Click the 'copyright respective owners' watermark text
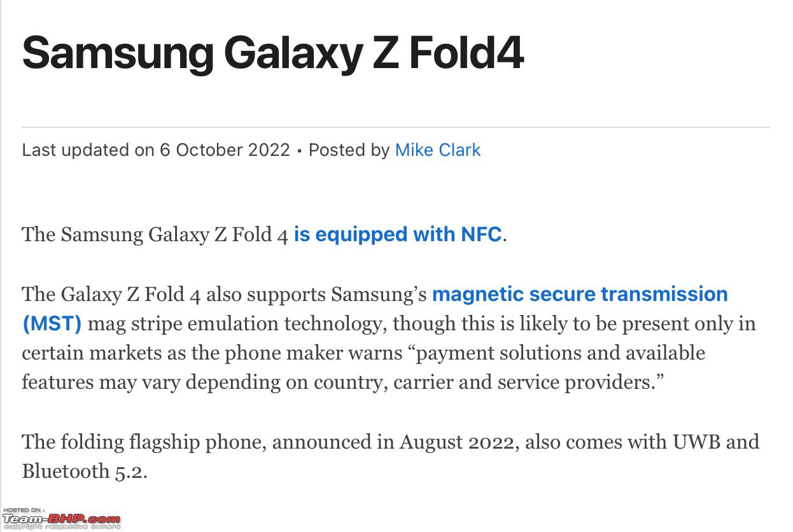 tap(61, 527)
